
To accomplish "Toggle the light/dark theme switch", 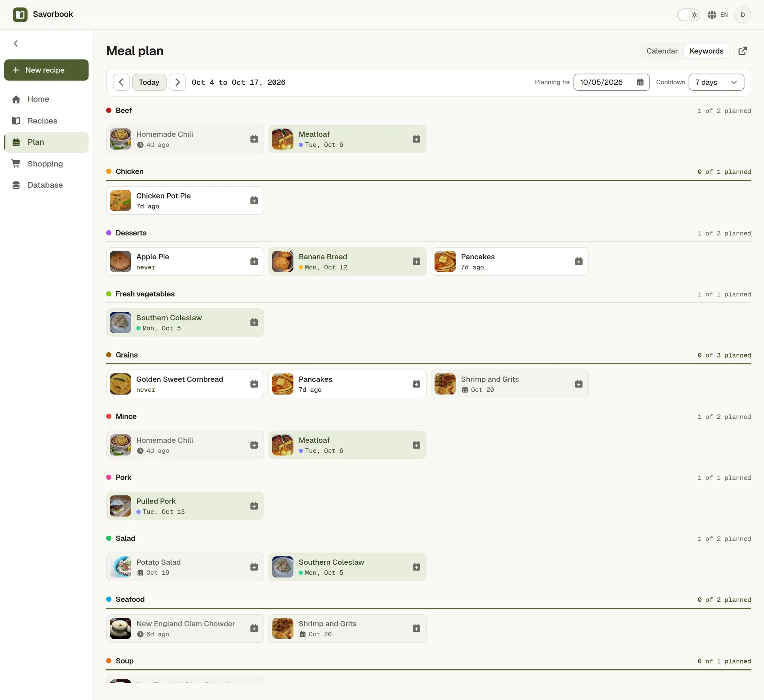I will tap(688, 15).
